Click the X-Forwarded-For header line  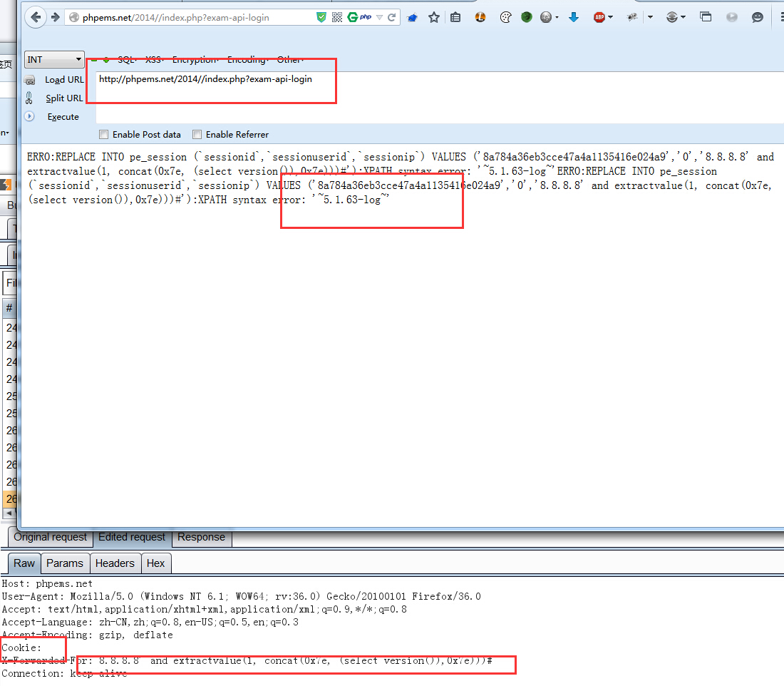coord(247,661)
